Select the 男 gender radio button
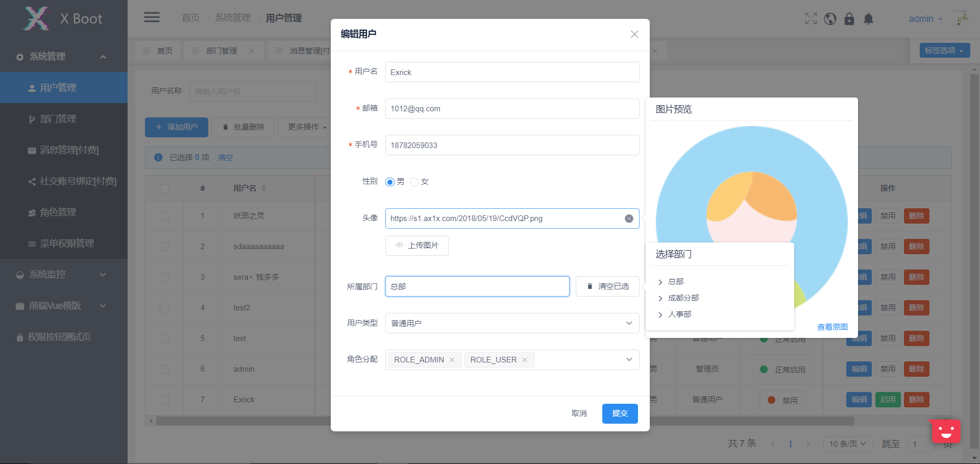 point(389,181)
